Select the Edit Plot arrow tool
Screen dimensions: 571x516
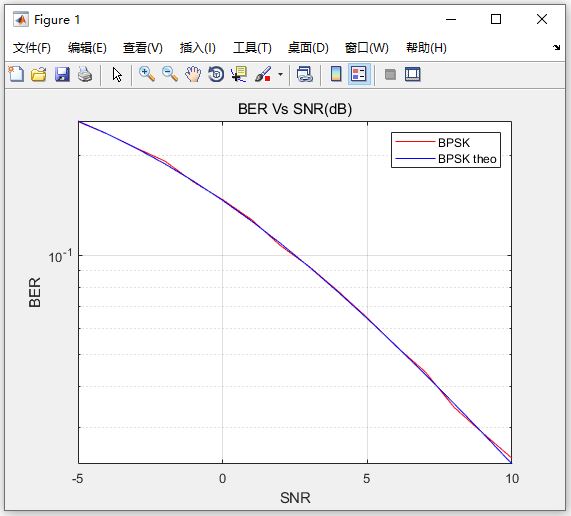117,75
